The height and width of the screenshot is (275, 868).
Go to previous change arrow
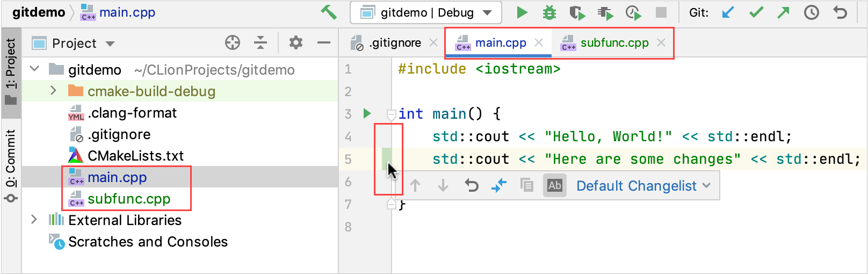(415, 186)
